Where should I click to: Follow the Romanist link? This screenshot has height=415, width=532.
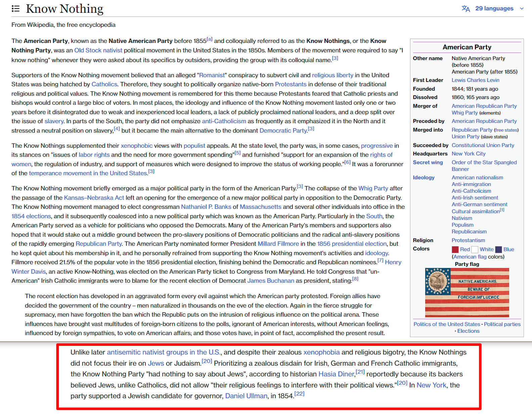tap(212, 75)
